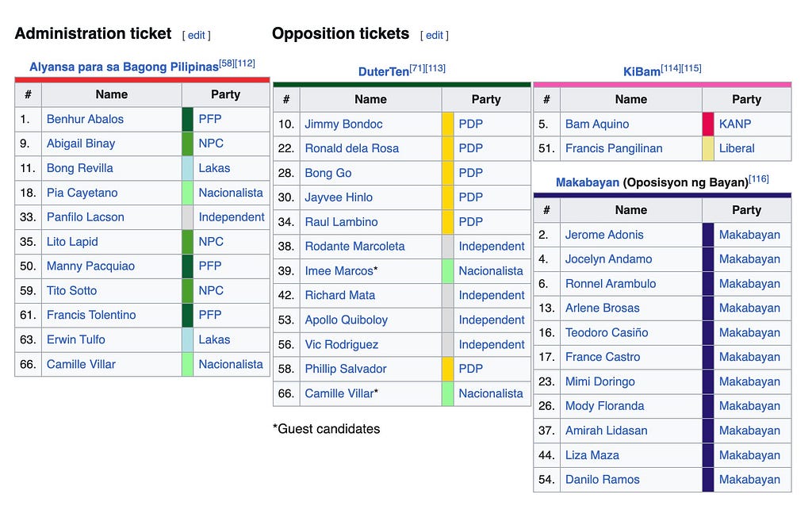Click edit beside Opposition tickets heading
The width and height of the screenshot is (812, 521).
click(x=435, y=35)
